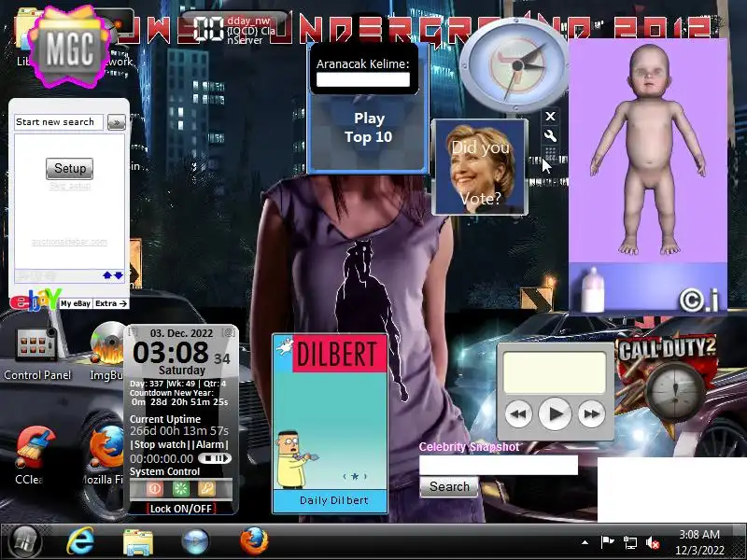747x560 pixels.
Task: Click the Start new search field
Action: (59, 122)
